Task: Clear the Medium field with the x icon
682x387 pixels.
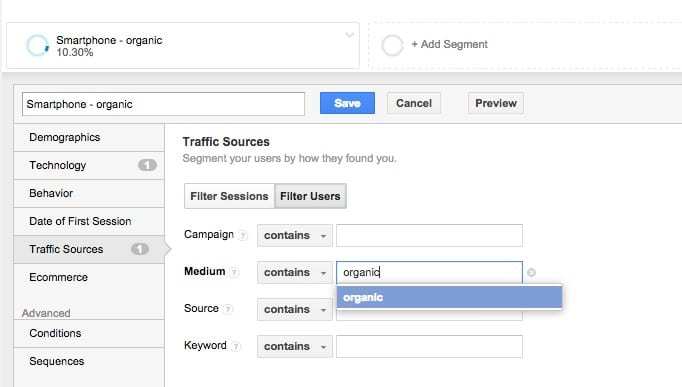Action: (x=531, y=272)
